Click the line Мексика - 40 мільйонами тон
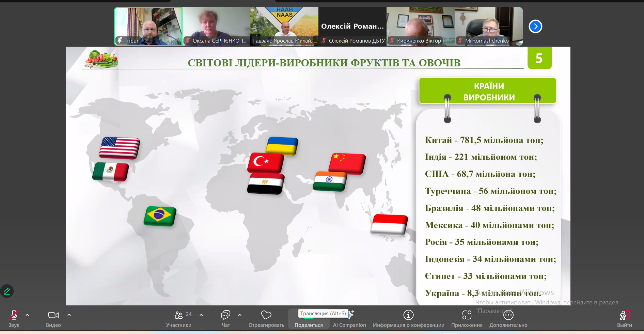The height and width of the screenshot is (334, 644). tap(489, 225)
